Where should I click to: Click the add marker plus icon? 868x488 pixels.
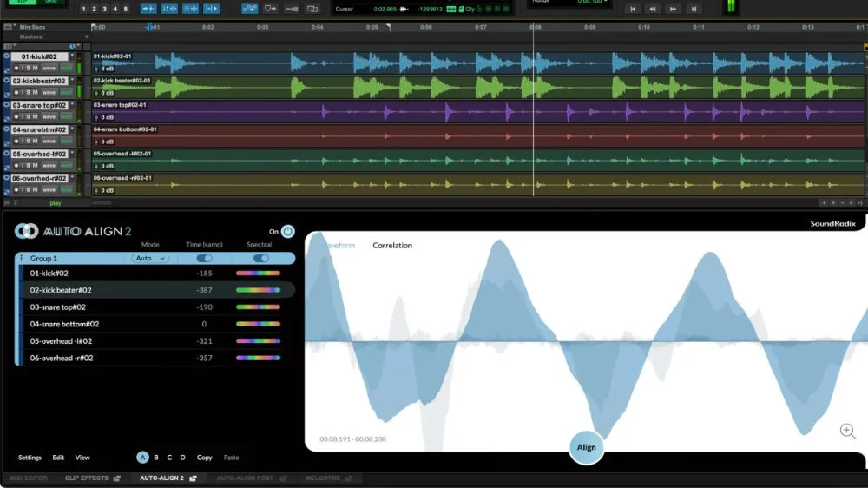(86, 36)
